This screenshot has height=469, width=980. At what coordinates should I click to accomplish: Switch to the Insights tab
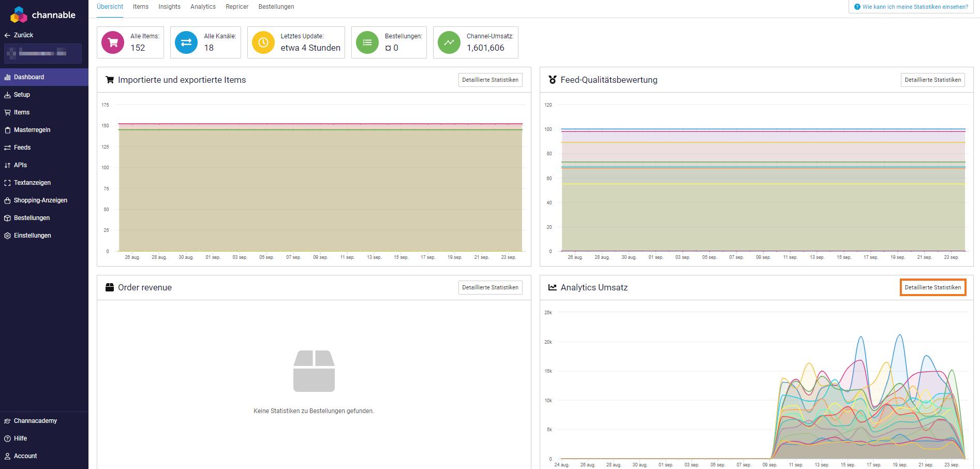coord(170,7)
